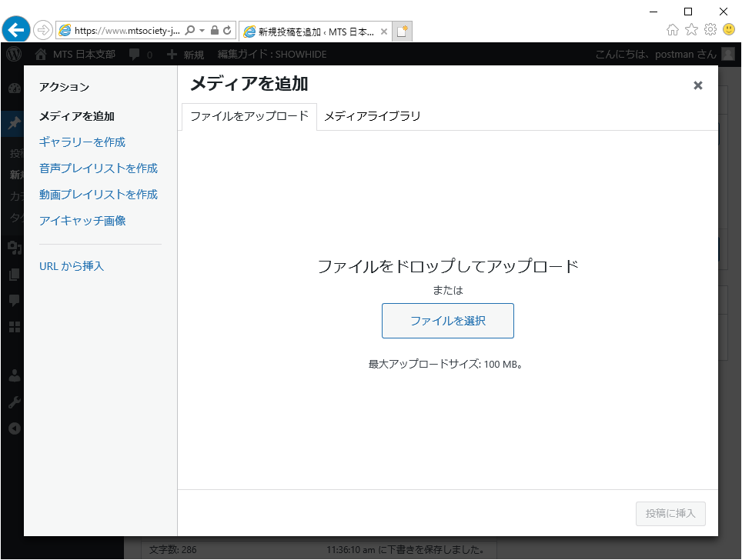
Task: Select アイキャッチ画像 in the action list
Action: click(82, 221)
